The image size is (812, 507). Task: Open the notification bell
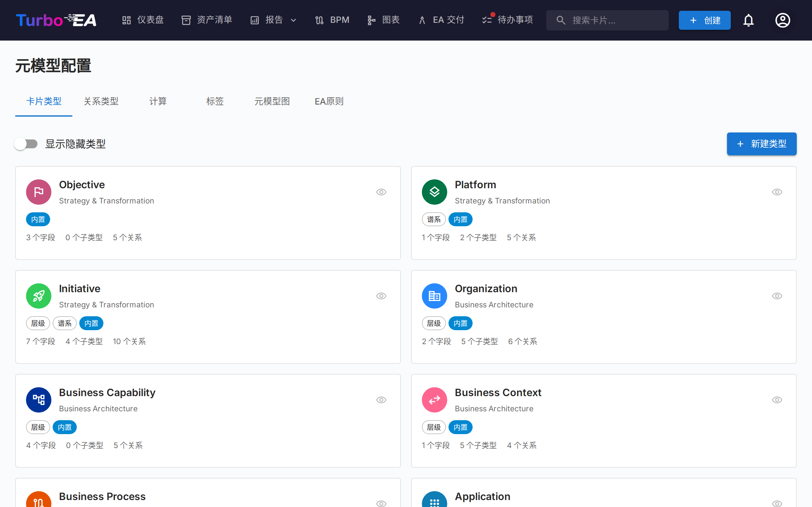coord(749,20)
